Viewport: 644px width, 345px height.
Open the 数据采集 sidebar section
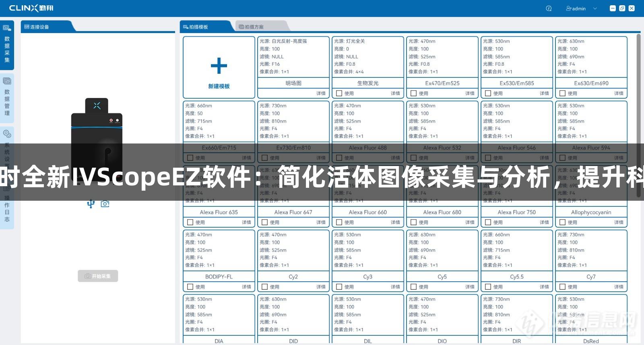(x=7, y=44)
